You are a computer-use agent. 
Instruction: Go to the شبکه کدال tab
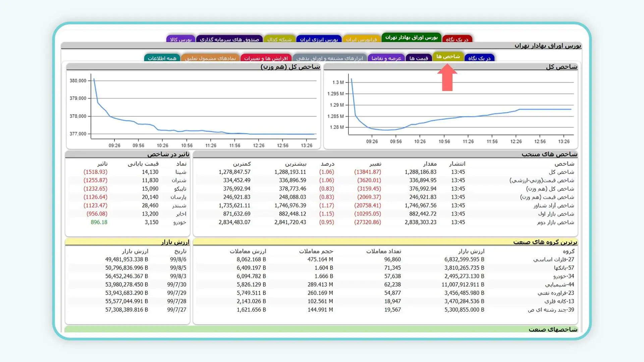pyautogui.click(x=279, y=39)
